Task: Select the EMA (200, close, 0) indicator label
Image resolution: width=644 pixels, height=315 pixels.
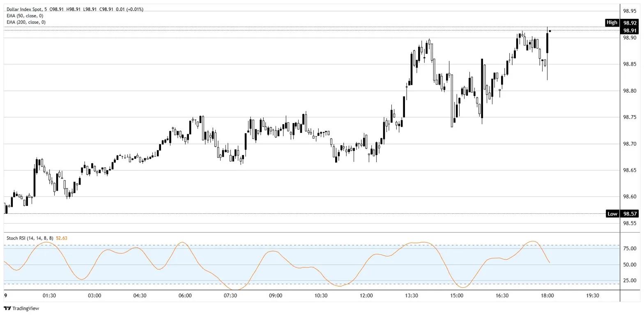Action: (26, 22)
